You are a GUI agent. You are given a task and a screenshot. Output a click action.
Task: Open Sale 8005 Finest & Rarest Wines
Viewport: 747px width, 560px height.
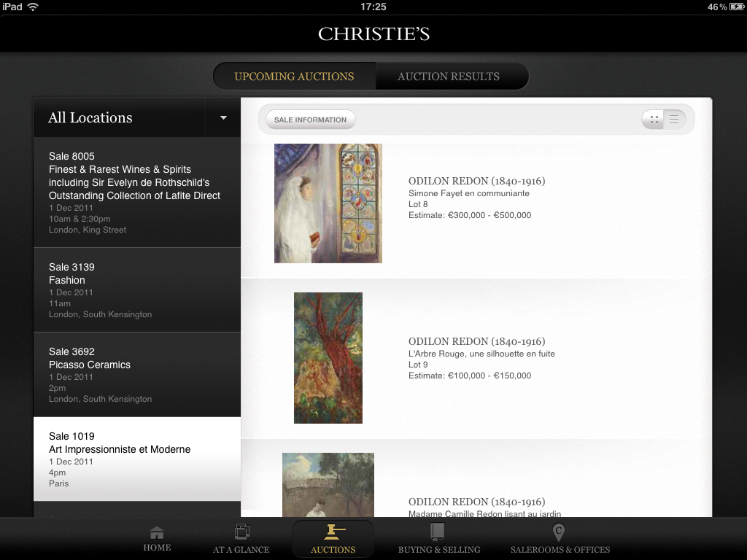(x=136, y=192)
